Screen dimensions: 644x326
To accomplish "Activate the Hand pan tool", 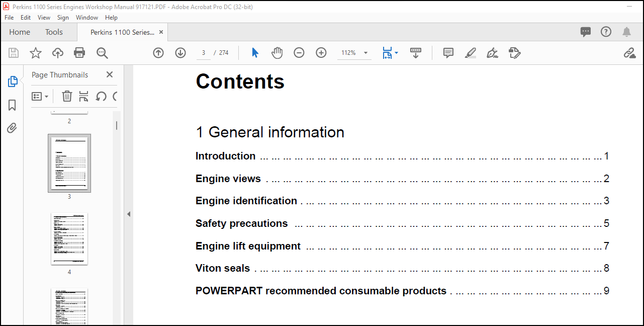I will 277,53.
